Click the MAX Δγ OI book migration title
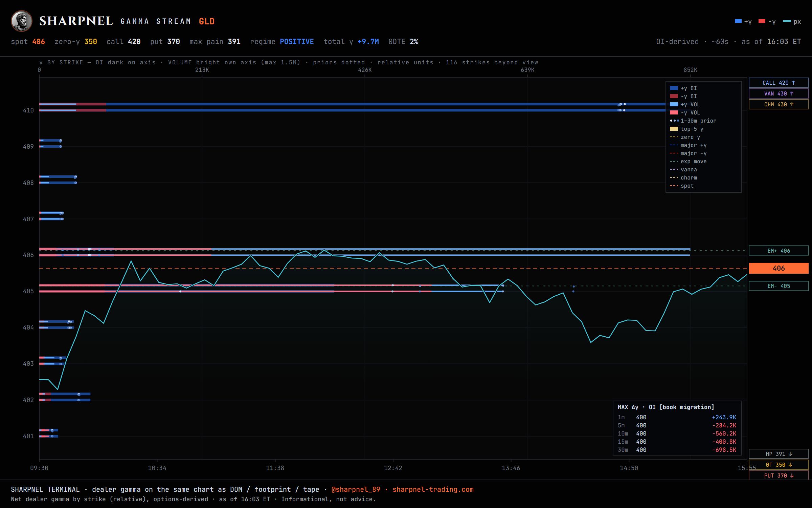Image resolution: width=812 pixels, height=508 pixels. click(666, 407)
